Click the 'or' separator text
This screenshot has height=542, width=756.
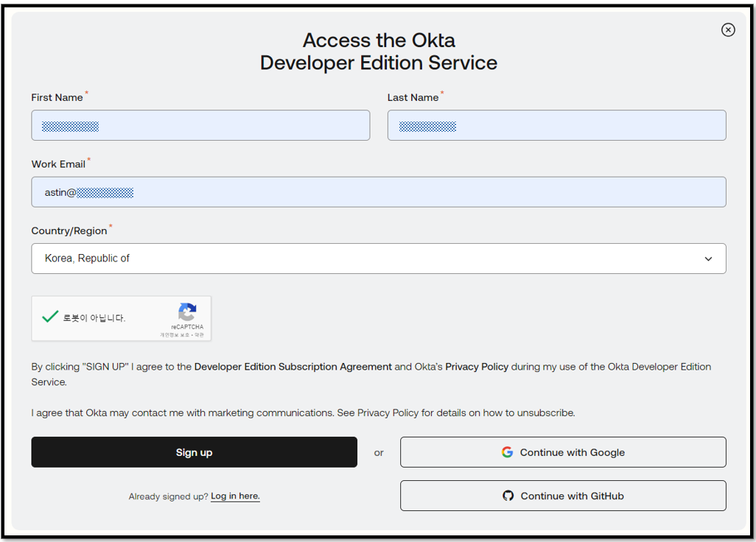[379, 453]
